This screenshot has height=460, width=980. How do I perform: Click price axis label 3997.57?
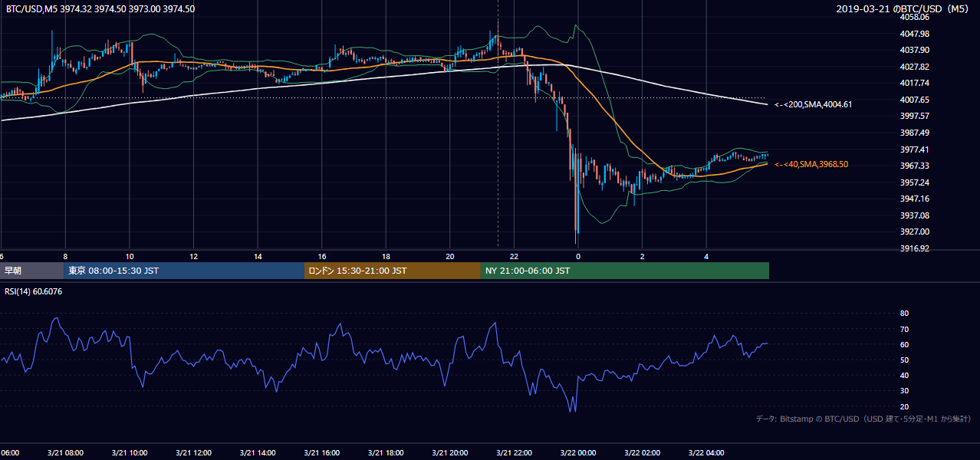pos(915,116)
